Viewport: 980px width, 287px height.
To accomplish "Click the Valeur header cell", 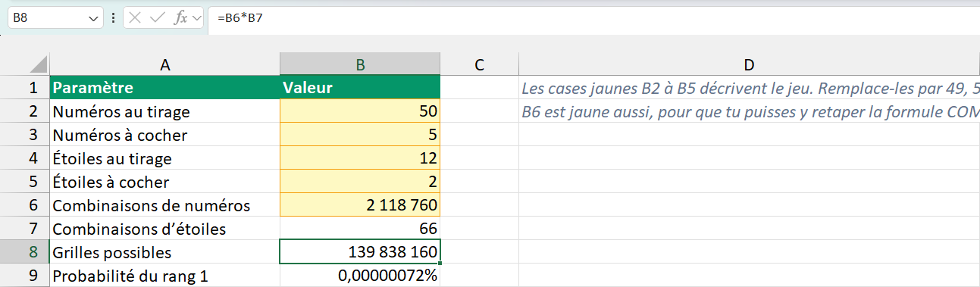I will tap(360, 88).
